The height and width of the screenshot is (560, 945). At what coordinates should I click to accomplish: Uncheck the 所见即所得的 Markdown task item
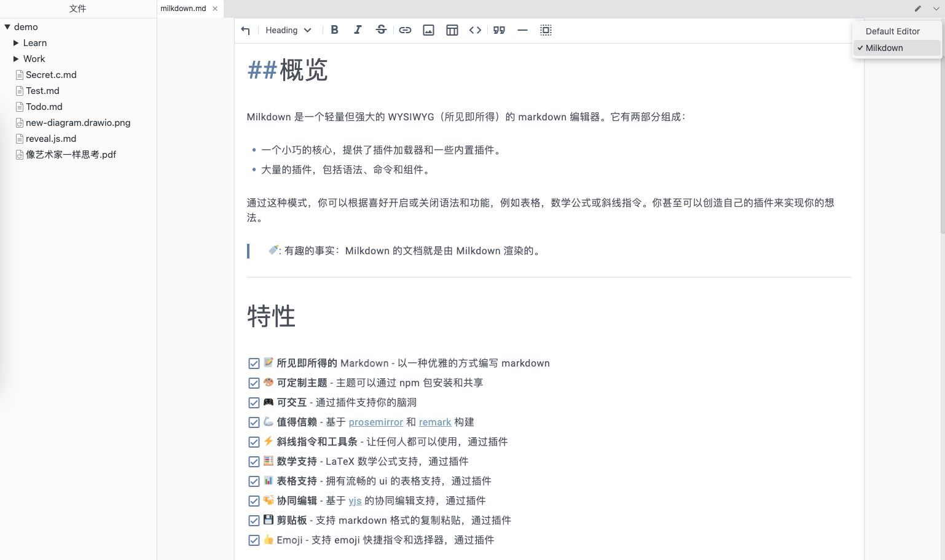pos(254,364)
